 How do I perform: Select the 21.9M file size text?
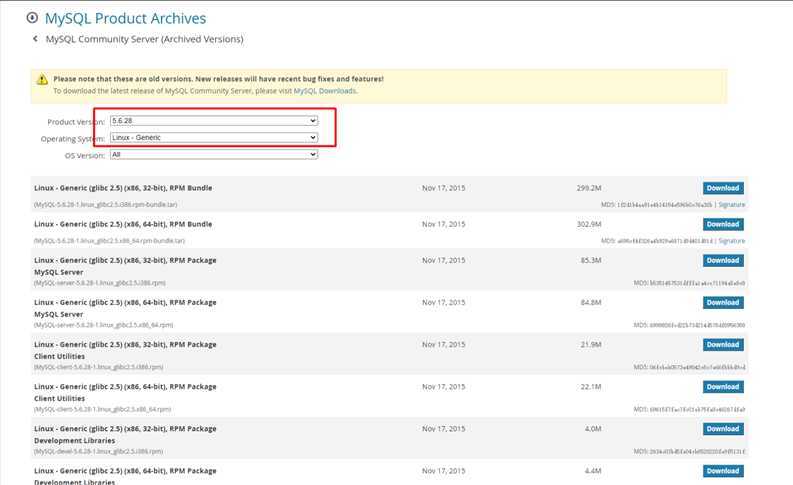click(x=591, y=344)
